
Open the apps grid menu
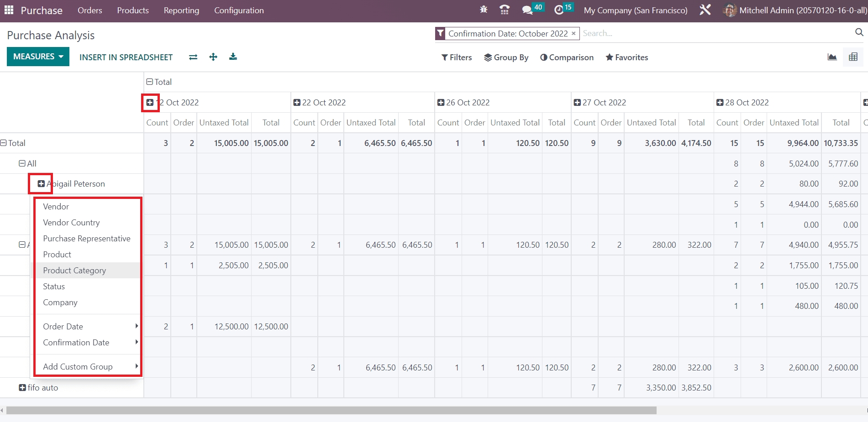coord(9,10)
